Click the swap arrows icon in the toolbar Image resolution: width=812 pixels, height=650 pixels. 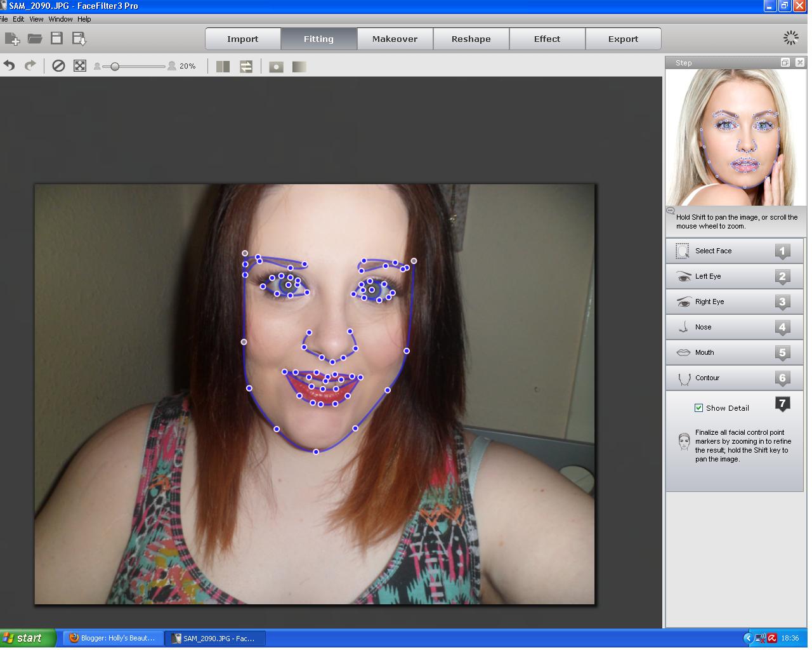click(246, 66)
